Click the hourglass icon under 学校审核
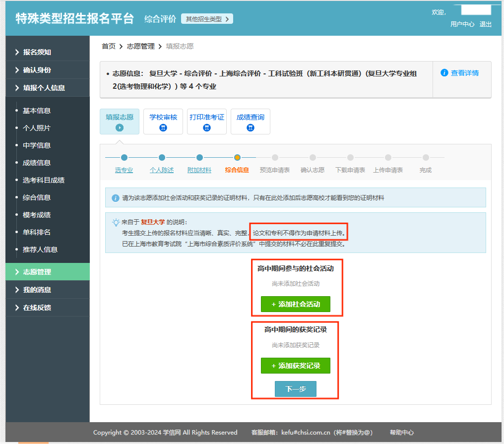This screenshot has width=504, height=444. [x=163, y=127]
